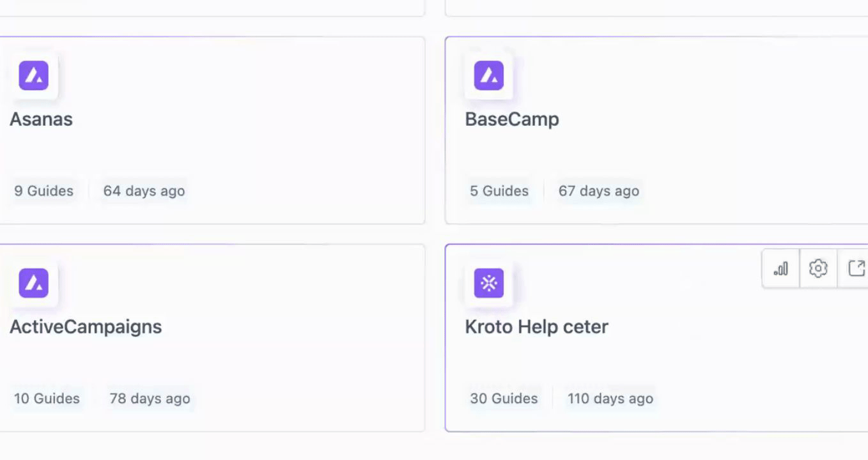Click the 9 Guides badge on Asanas
This screenshot has width=868, height=460.
44,191
